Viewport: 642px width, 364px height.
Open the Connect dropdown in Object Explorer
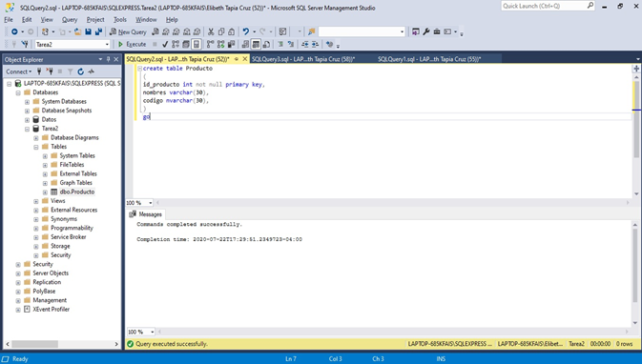click(x=18, y=71)
